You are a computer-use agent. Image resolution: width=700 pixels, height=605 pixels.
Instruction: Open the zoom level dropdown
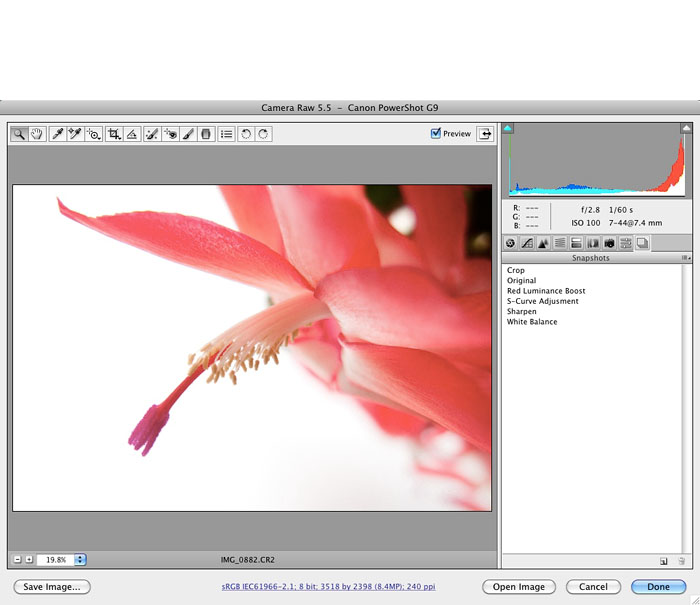point(80,559)
